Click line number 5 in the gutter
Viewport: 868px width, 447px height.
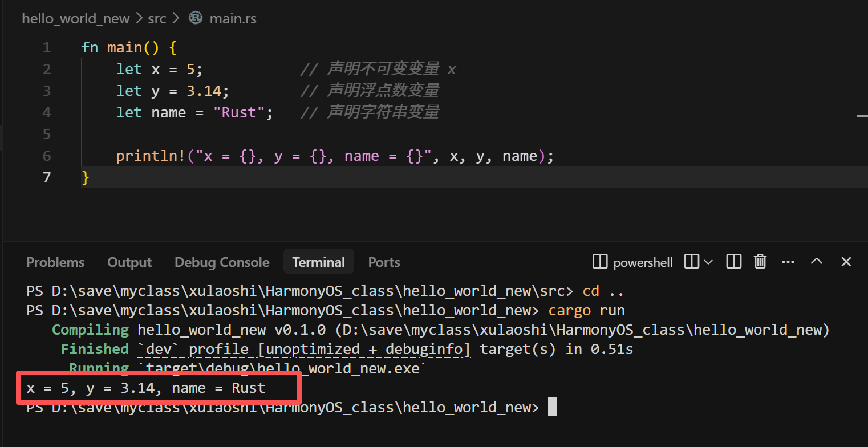coord(47,134)
